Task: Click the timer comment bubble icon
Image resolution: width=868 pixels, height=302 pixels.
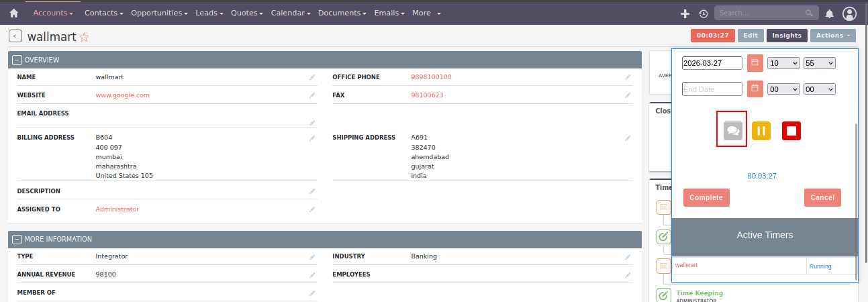Action: pyautogui.click(x=732, y=131)
